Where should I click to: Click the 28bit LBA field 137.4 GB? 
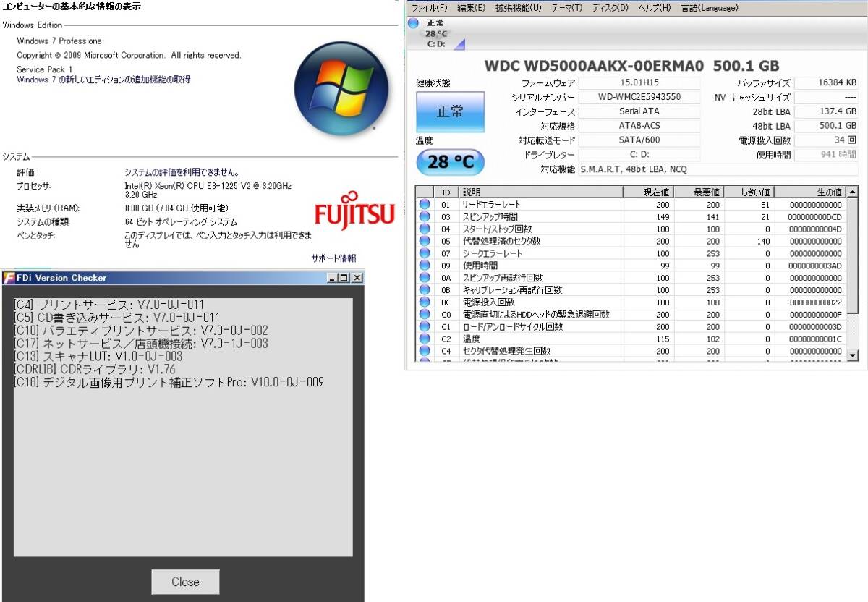(827, 112)
